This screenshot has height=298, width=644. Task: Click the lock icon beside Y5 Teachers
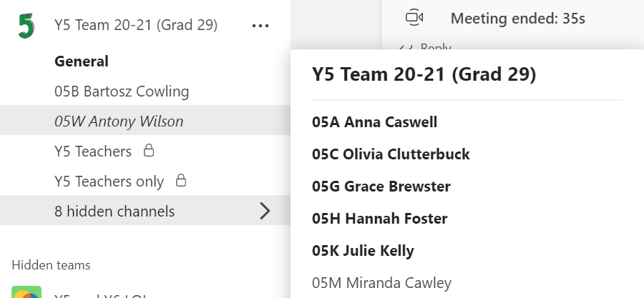pyautogui.click(x=149, y=151)
